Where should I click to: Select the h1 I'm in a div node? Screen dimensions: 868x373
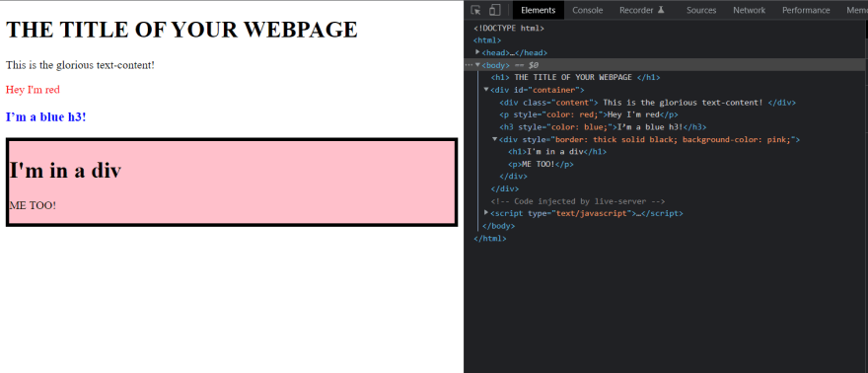pos(557,151)
